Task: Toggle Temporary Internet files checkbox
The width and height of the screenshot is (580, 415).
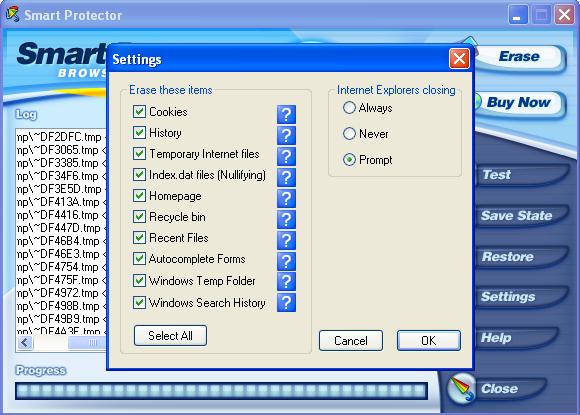Action: coord(139,153)
